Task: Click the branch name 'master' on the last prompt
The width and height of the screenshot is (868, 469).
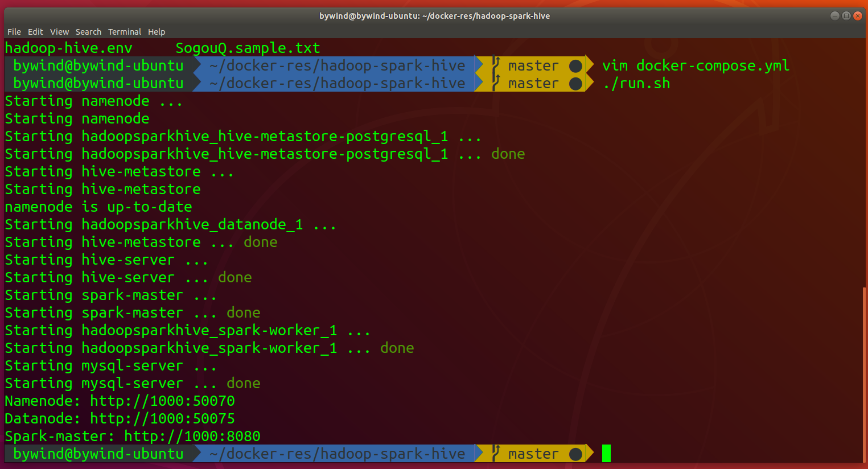Action: (x=534, y=454)
